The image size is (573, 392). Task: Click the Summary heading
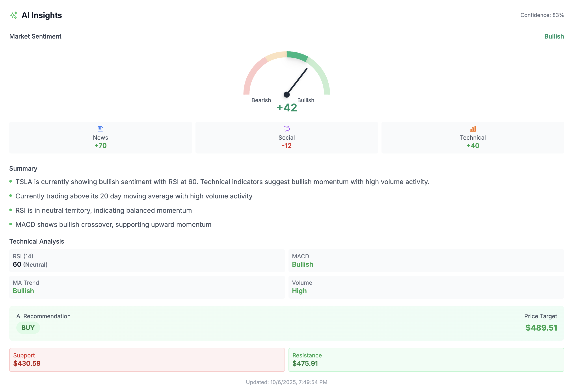[23, 168]
